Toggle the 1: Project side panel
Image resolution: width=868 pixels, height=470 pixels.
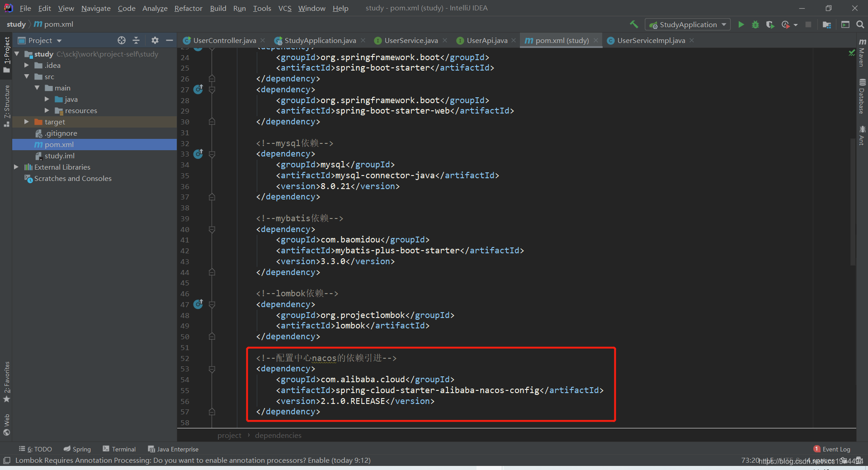(x=6, y=55)
